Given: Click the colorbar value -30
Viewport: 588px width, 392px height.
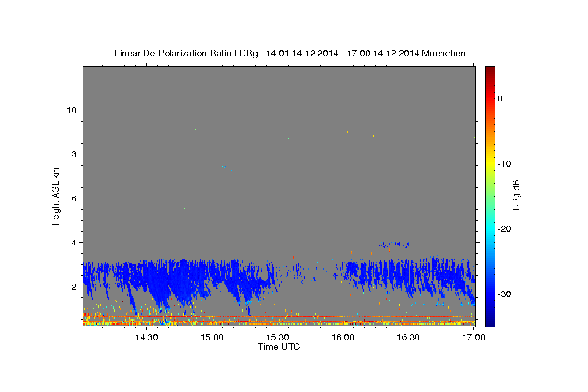Looking at the screenshot, I should [x=504, y=294].
